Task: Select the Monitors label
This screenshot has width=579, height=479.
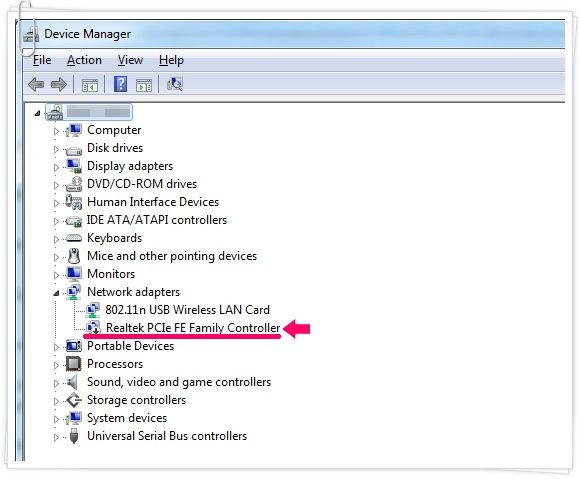Action: coord(111,274)
